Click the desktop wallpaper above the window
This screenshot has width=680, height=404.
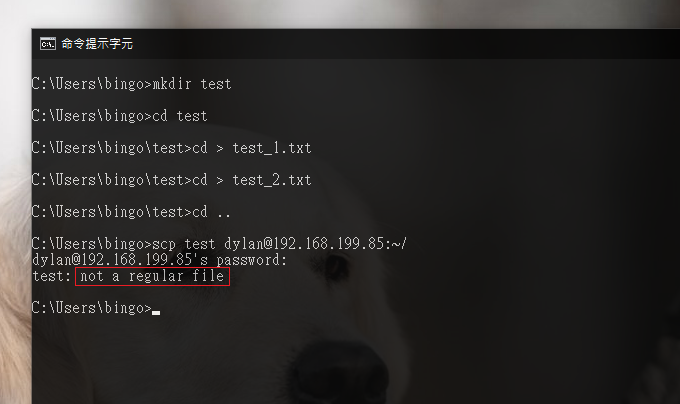[x=340, y=13]
